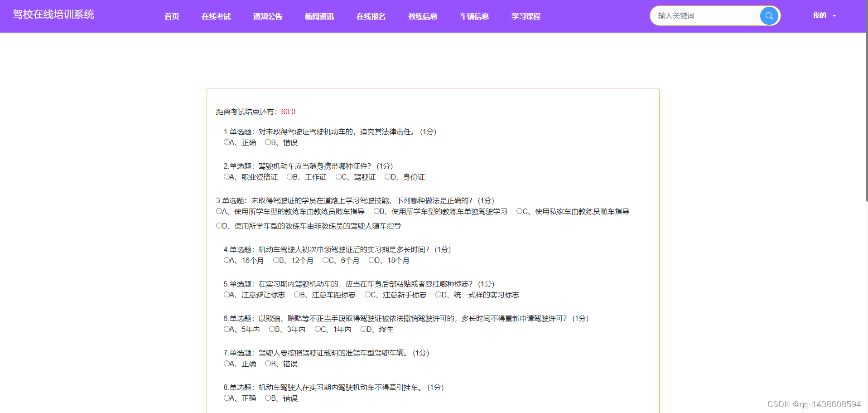Click the red countdown timer 60:0

(x=288, y=112)
